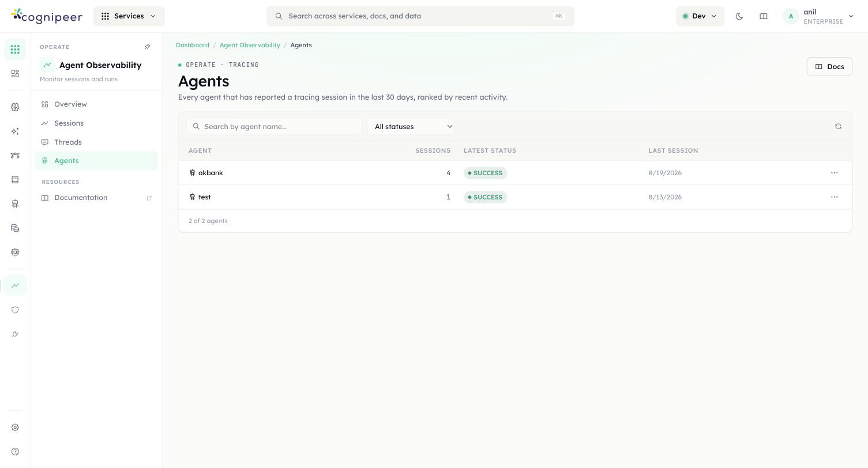Click the sparkles icon in the rail
Image resolution: width=868 pixels, height=468 pixels.
[15, 131]
